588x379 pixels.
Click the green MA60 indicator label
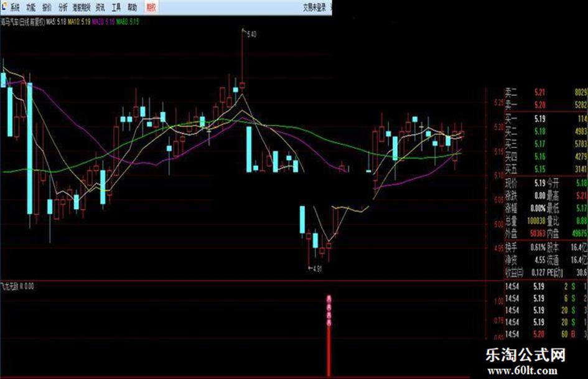[x=128, y=22]
